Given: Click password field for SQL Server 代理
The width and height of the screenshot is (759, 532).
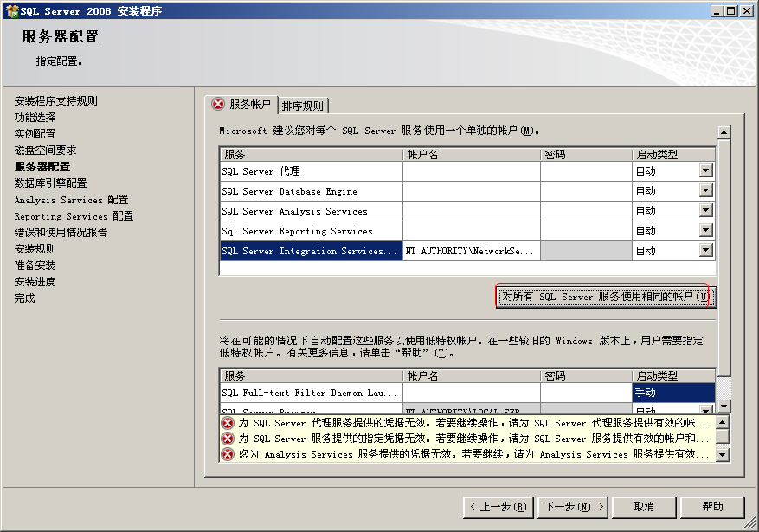Looking at the screenshot, I should click(x=586, y=171).
